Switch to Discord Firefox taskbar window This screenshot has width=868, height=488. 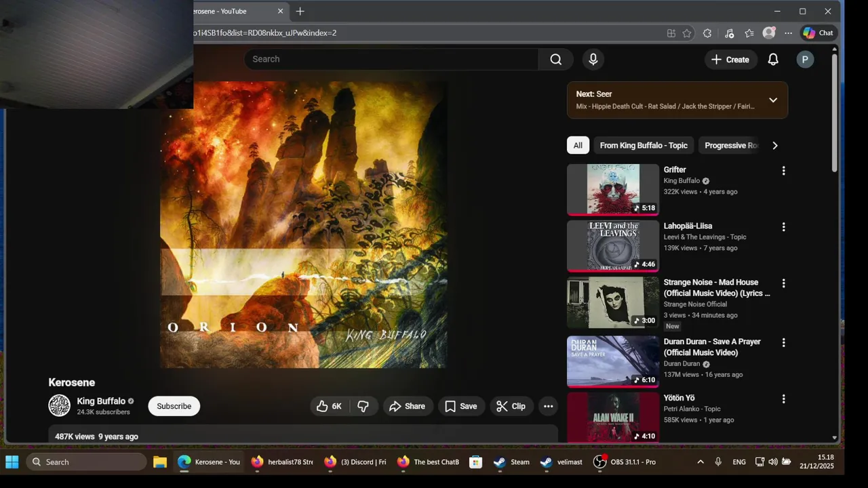(355, 462)
